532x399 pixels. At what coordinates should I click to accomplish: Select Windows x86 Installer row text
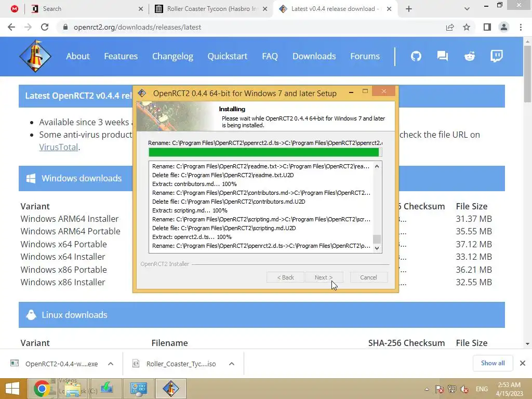click(x=63, y=282)
